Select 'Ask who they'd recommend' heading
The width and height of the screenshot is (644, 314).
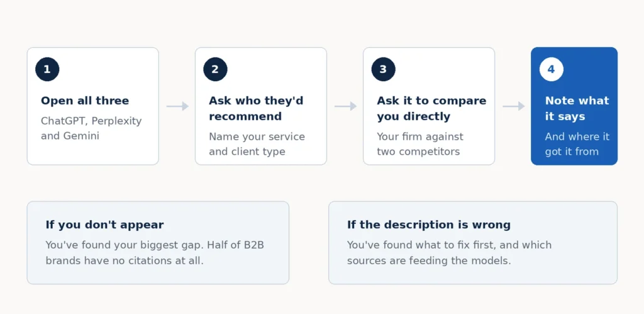tap(256, 108)
